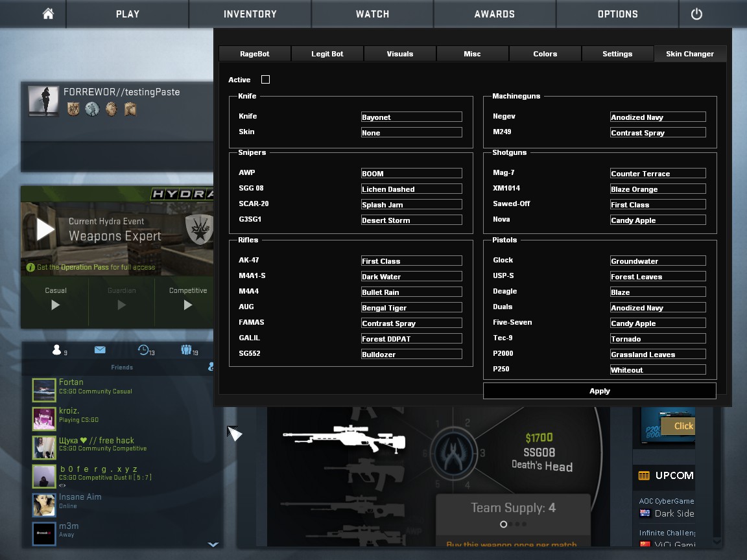Open P250 Whiteout dropdown
Viewport: 747px width, 560px height.
[658, 369]
